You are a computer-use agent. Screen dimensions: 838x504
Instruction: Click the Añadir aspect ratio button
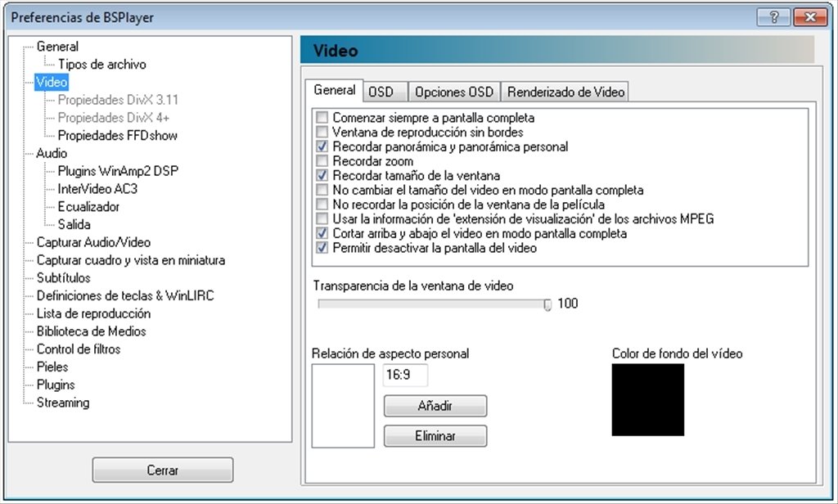435,406
